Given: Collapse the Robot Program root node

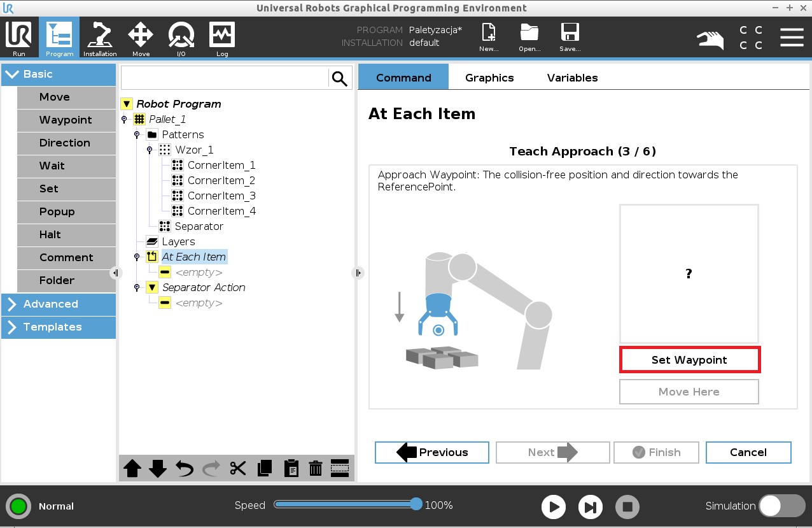Looking at the screenshot, I should pos(127,104).
